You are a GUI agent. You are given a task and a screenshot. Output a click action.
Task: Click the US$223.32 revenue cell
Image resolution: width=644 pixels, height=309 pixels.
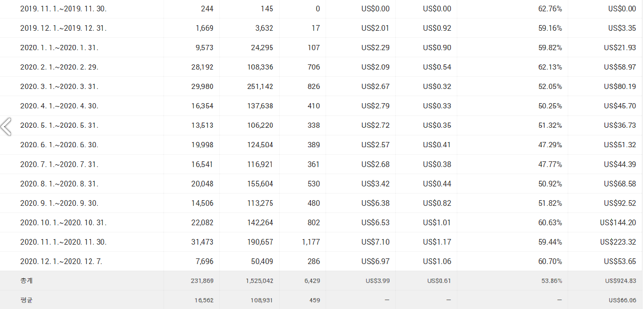tap(618, 242)
